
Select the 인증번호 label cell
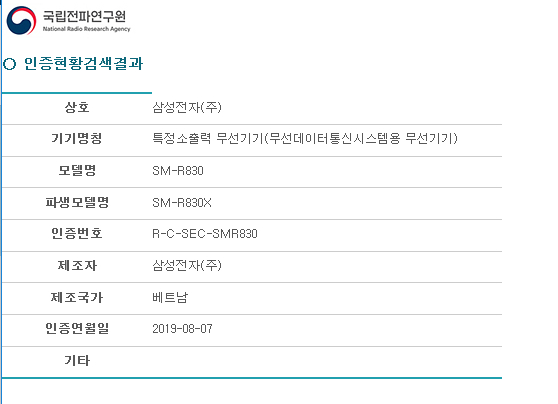pyautogui.click(x=77, y=233)
